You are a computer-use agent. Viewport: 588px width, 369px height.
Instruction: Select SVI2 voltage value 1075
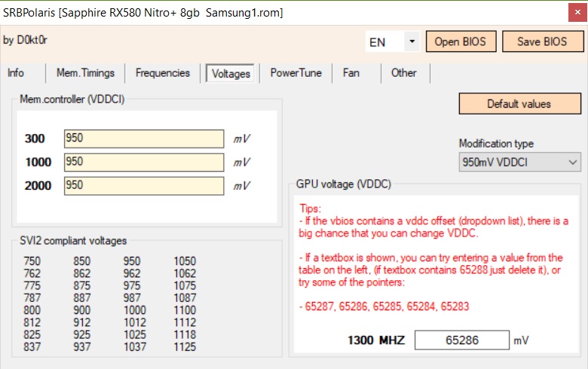pos(185,285)
